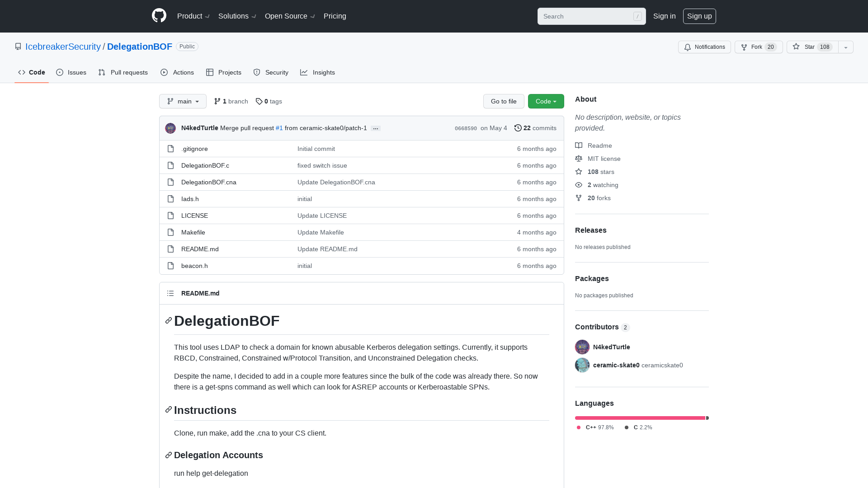Screen dimensions: 868x488
Task: Open the Packages heading link
Action: pyautogui.click(x=592, y=278)
